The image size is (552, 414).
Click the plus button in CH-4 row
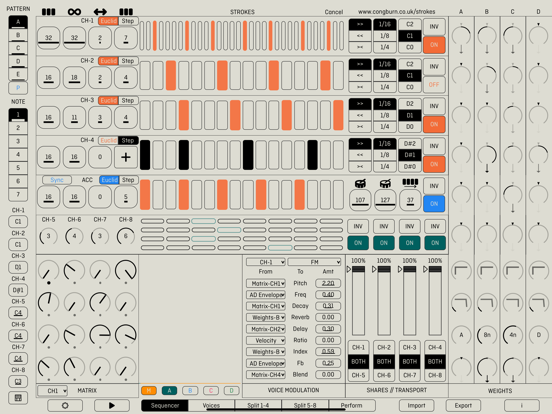[x=126, y=157]
